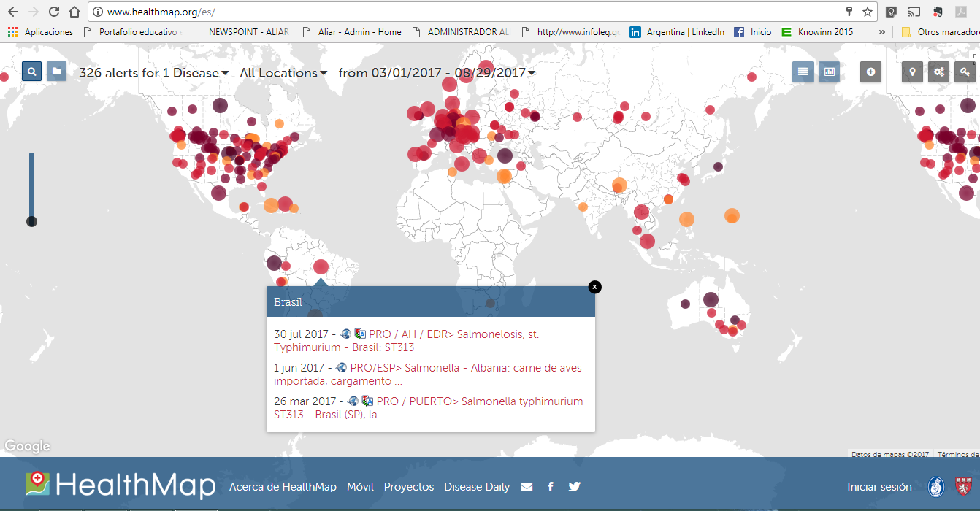Click the location pin icon

[x=912, y=72]
